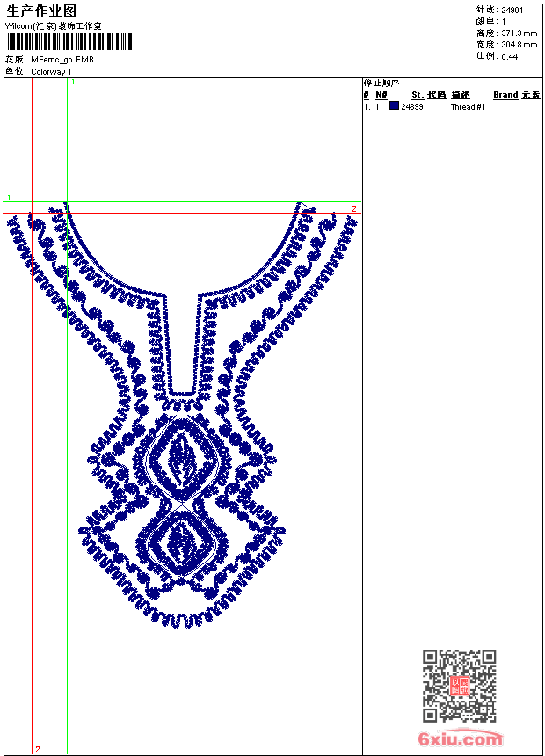Click thread code 24899 in the list
Screen dimensions: 545x756
tap(412, 107)
